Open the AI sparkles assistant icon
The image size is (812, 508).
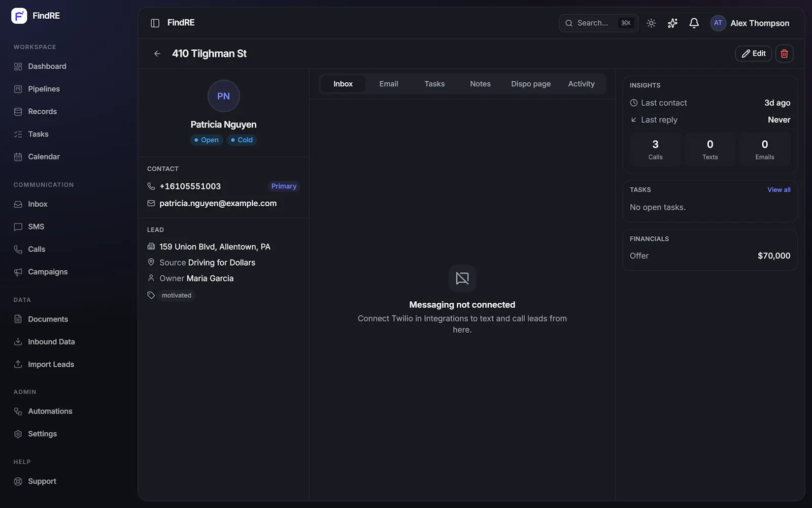(x=672, y=23)
